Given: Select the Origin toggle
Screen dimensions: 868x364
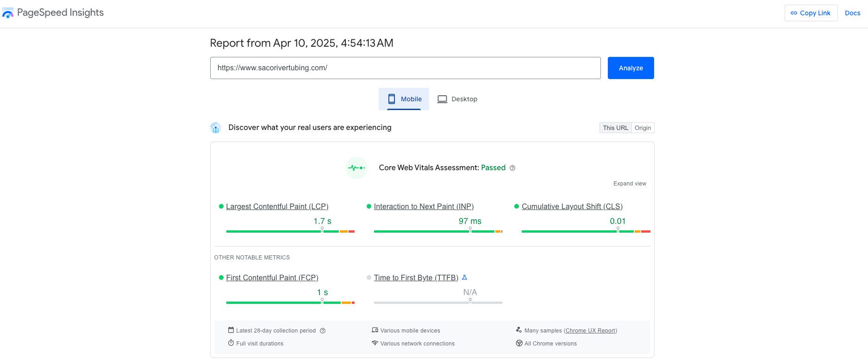Looking at the screenshot, I should tap(643, 128).
